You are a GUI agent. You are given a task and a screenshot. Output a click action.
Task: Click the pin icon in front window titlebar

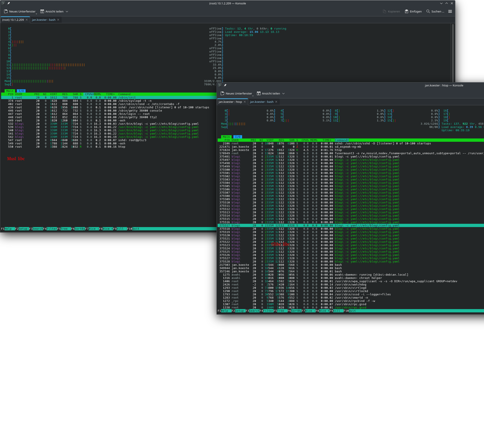[225, 85]
